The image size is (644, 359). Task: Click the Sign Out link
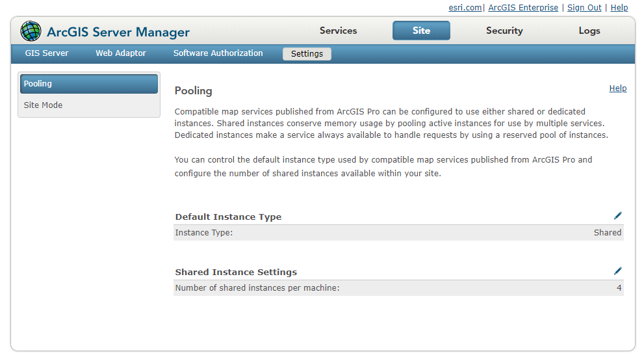[x=584, y=8]
